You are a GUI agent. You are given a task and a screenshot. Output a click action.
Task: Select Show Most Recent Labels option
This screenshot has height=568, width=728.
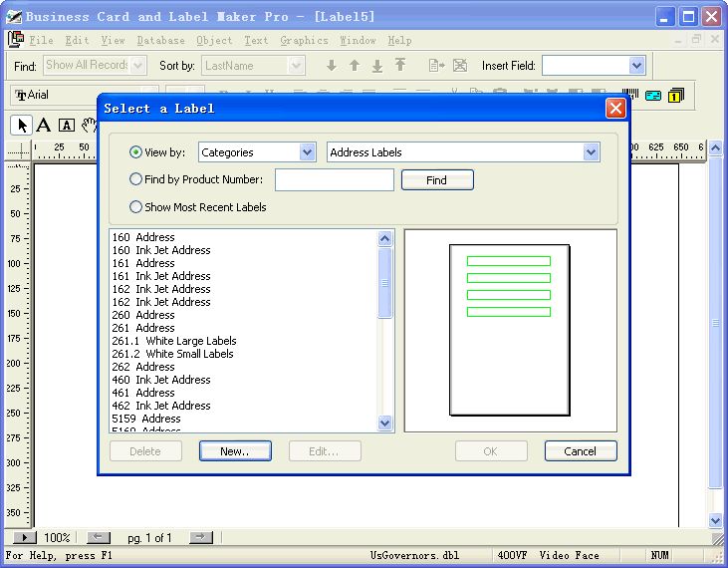tap(135, 206)
